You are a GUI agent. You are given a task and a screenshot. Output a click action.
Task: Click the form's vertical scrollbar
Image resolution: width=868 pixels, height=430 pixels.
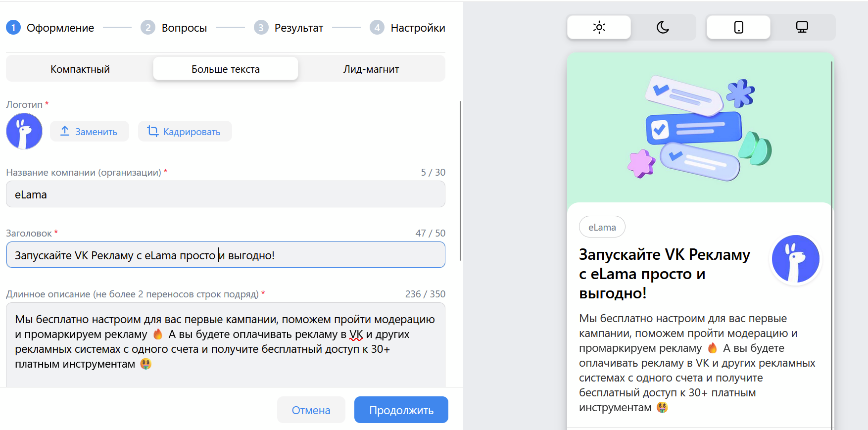pos(460,181)
